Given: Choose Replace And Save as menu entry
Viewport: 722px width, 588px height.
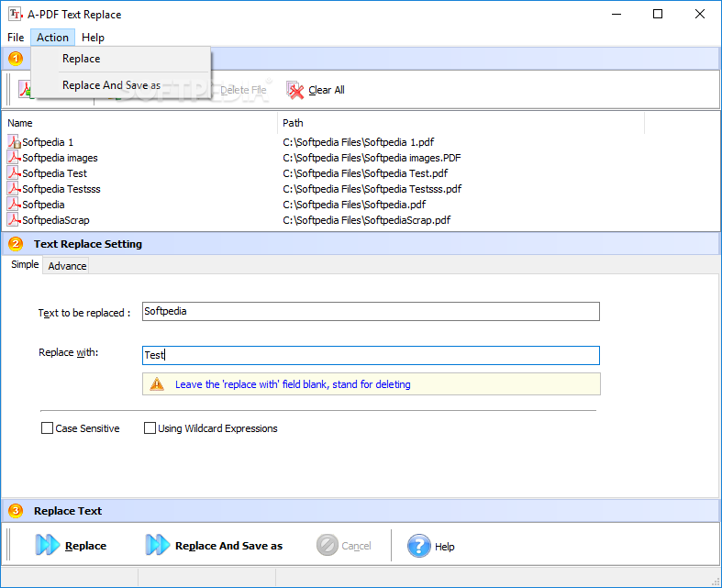Looking at the screenshot, I should click(x=111, y=85).
